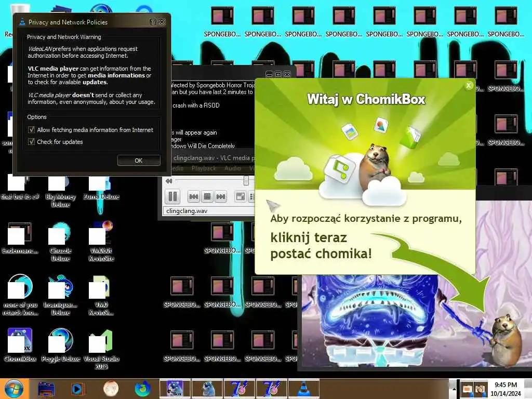This screenshot has width=532, height=399.
Task: Select the 'Insaniquar... Deluxe' desktop icon
Action: coord(60,295)
